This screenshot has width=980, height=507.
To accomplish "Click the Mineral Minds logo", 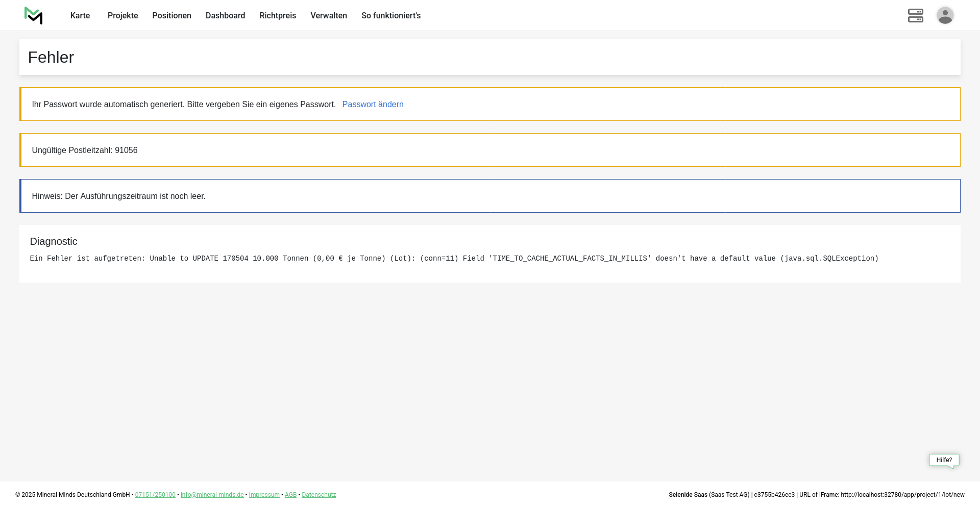I will tap(34, 15).
